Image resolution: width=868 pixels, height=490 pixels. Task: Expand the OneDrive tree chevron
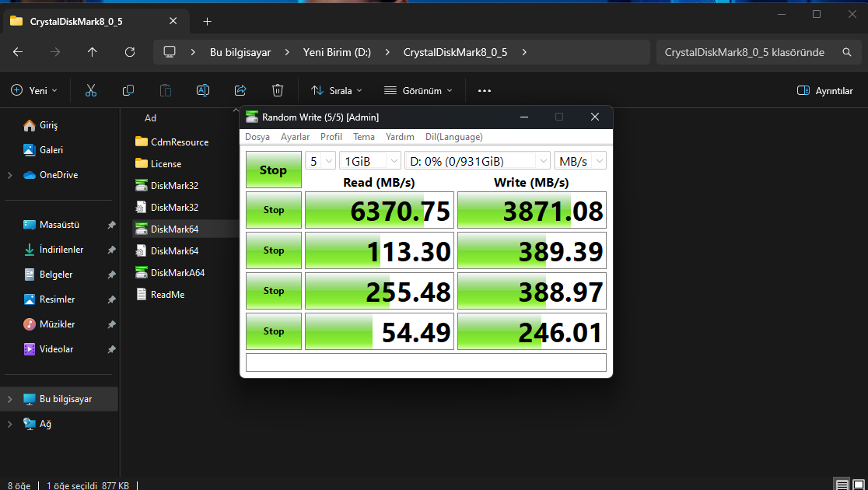pos(10,175)
